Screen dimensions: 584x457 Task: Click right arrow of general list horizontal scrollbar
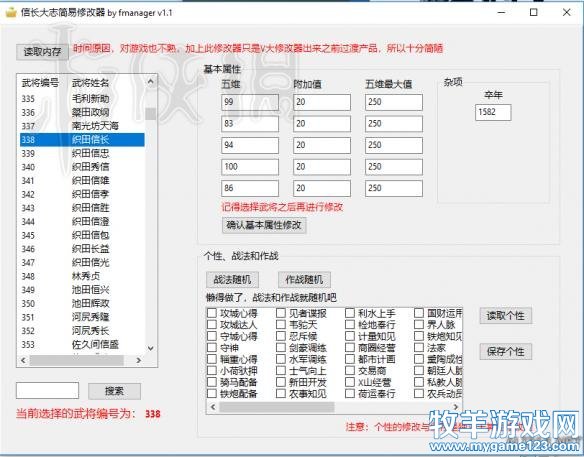point(139,360)
